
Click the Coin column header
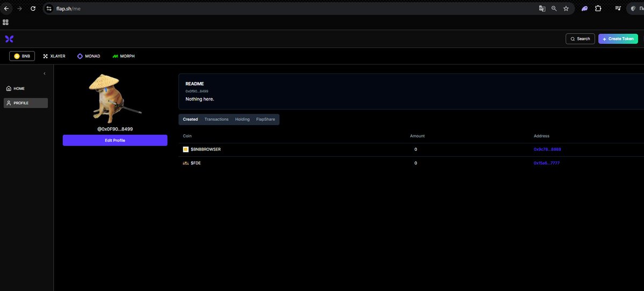(187, 136)
